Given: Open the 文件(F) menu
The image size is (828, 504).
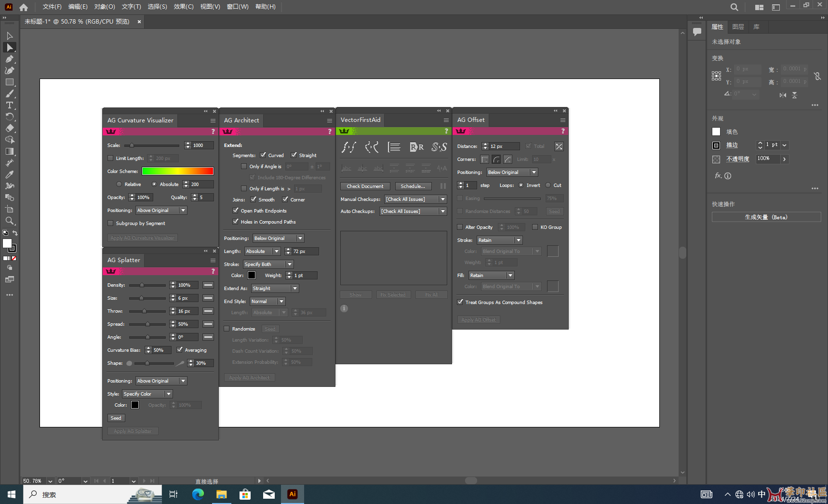Looking at the screenshot, I should [x=52, y=7].
